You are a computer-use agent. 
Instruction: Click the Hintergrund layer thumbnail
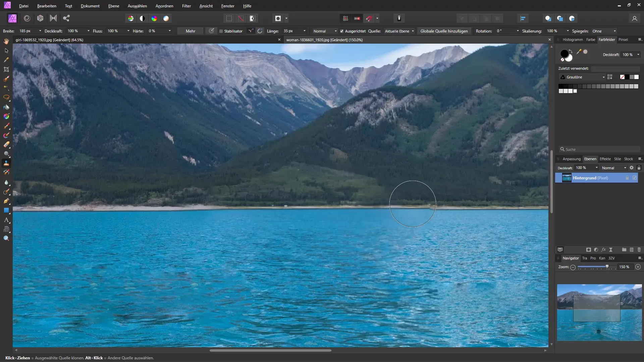click(x=566, y=178)
